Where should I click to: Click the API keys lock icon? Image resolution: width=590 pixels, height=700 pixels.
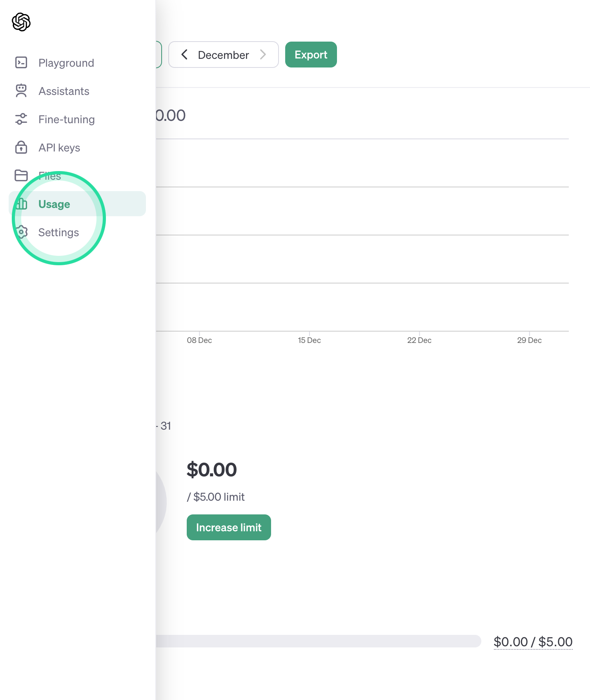coord(21,147)
